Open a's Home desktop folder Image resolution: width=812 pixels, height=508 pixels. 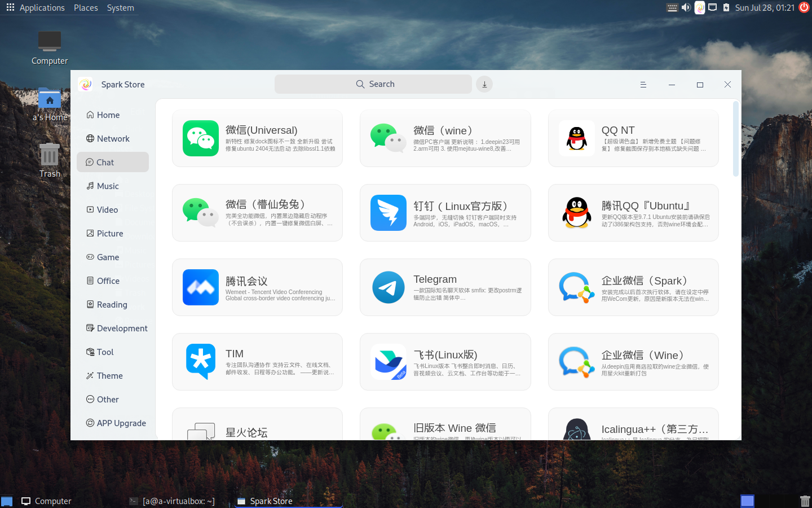point(50,105)
